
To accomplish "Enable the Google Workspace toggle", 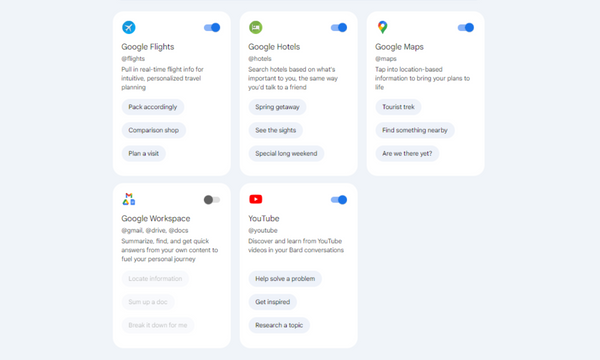I will (212, 200).
